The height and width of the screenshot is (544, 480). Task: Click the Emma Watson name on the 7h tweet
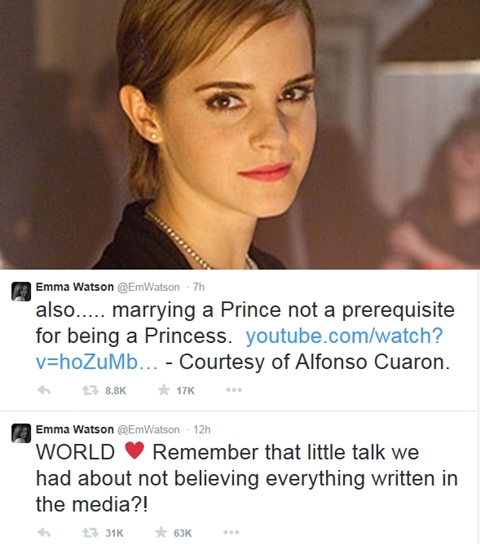click(x=75, y=287)
